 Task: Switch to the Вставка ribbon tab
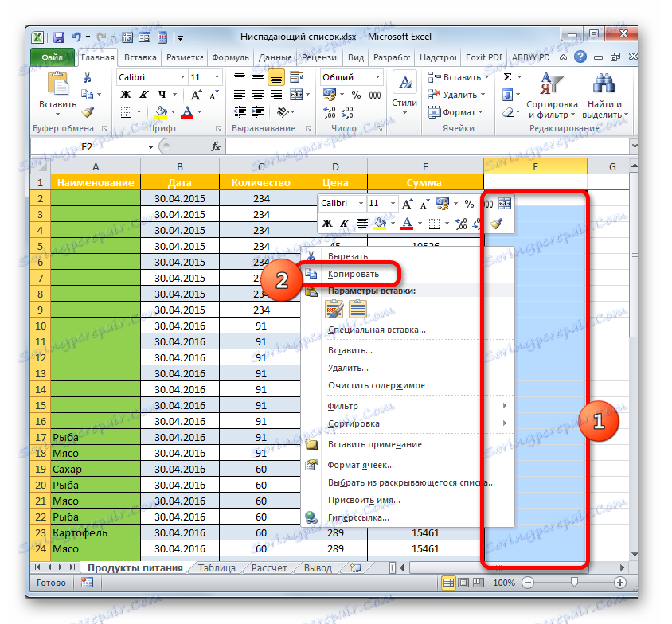(x=140, y=57)
